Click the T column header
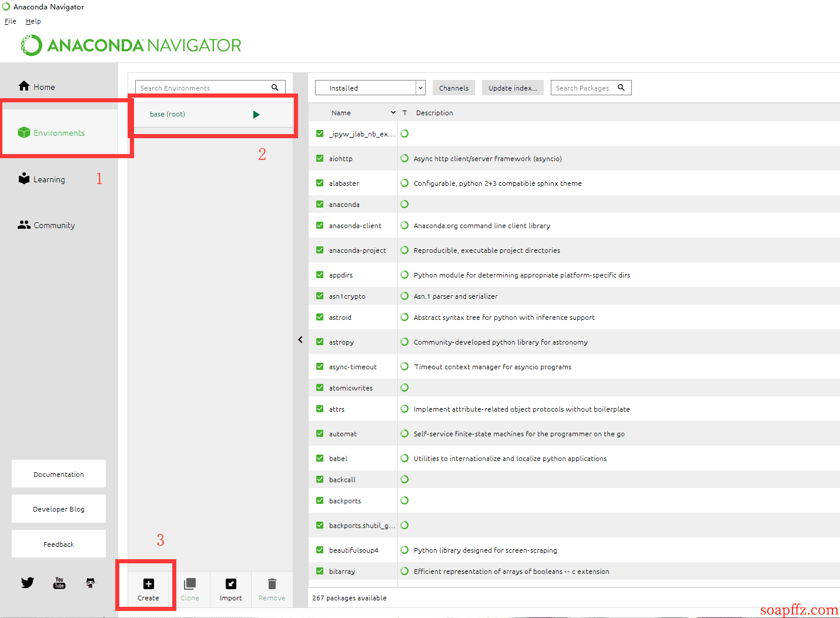Image resolution: width=840 pixels, height=618 pixels. pyautogui.click(x=404, y=113)
